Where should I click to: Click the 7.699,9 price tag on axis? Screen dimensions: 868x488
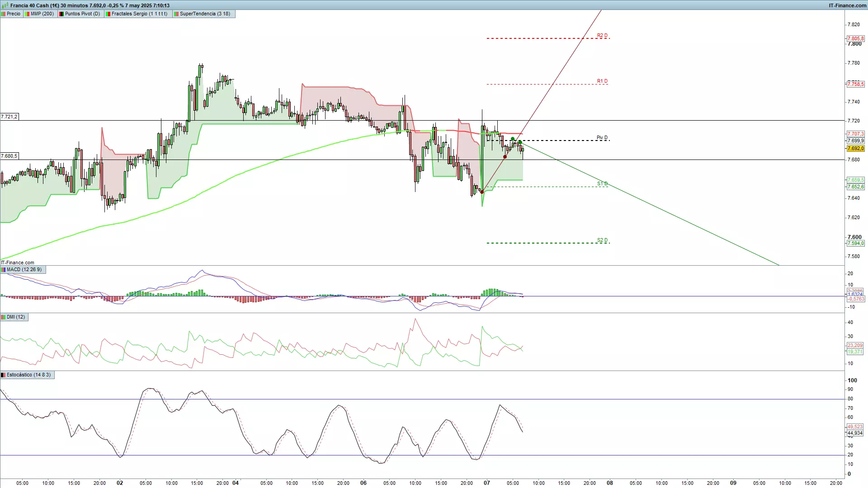tap(855, 141)
